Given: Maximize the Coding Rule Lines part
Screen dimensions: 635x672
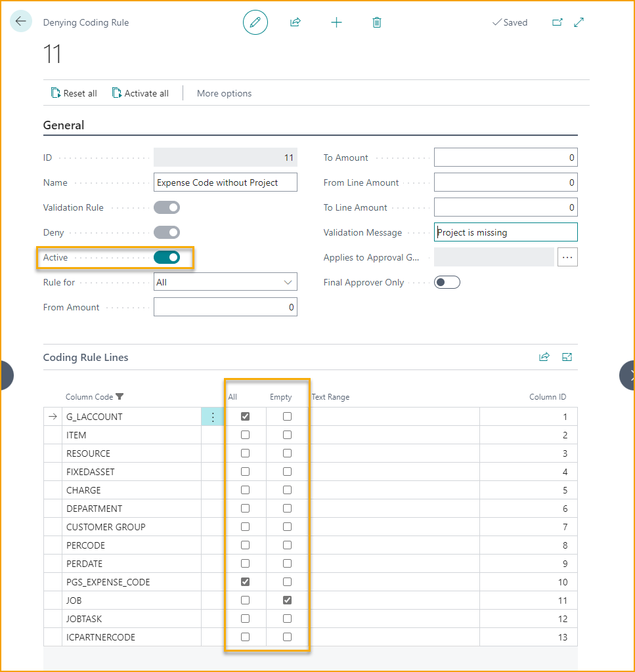Looking at the screenshot, I should (567, 357).
